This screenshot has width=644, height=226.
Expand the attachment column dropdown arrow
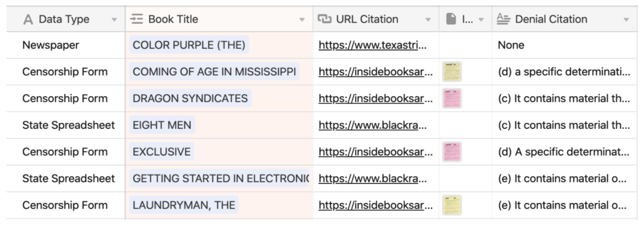pyautogui.click(x=481, y=20)
